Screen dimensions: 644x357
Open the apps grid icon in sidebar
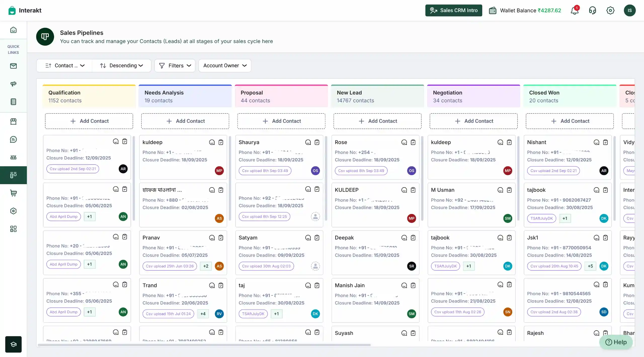tap(13, 229)
